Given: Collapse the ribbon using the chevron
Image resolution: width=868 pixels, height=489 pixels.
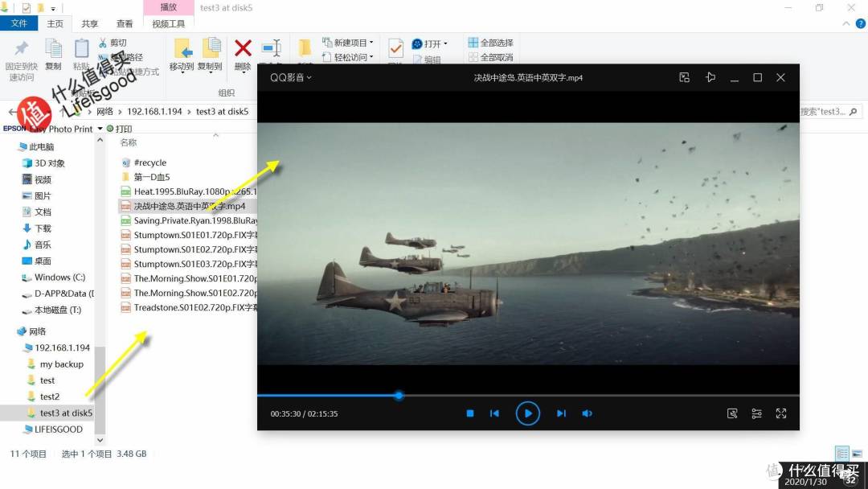Looking at the screenshot, I should [x=845, y=24].
